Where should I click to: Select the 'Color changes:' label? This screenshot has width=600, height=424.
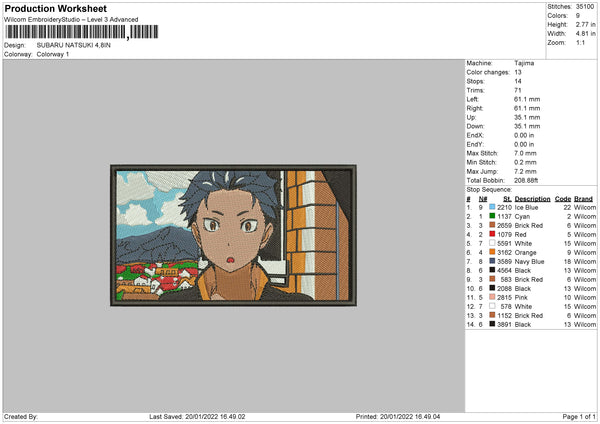[x=488, y=72]
